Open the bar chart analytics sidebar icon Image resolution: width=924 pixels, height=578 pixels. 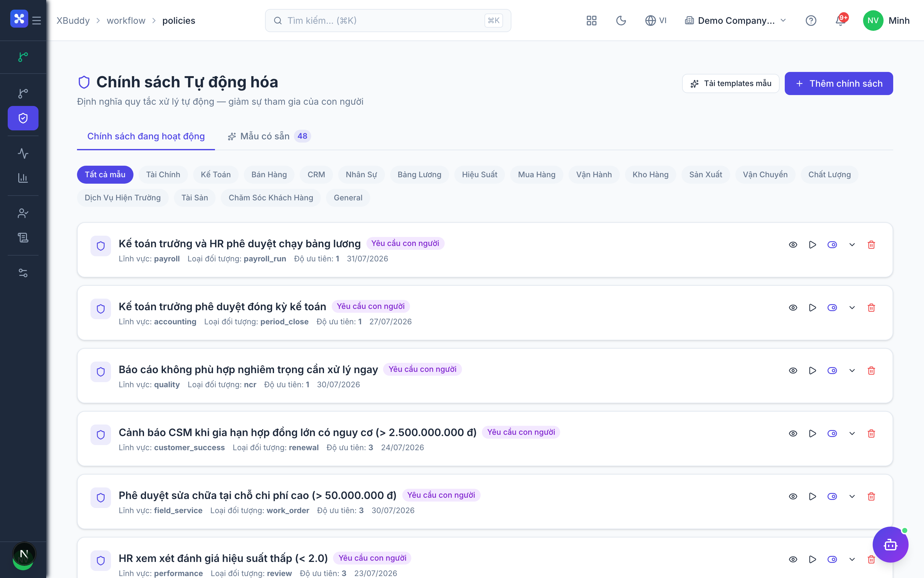(x=23, y=178)
